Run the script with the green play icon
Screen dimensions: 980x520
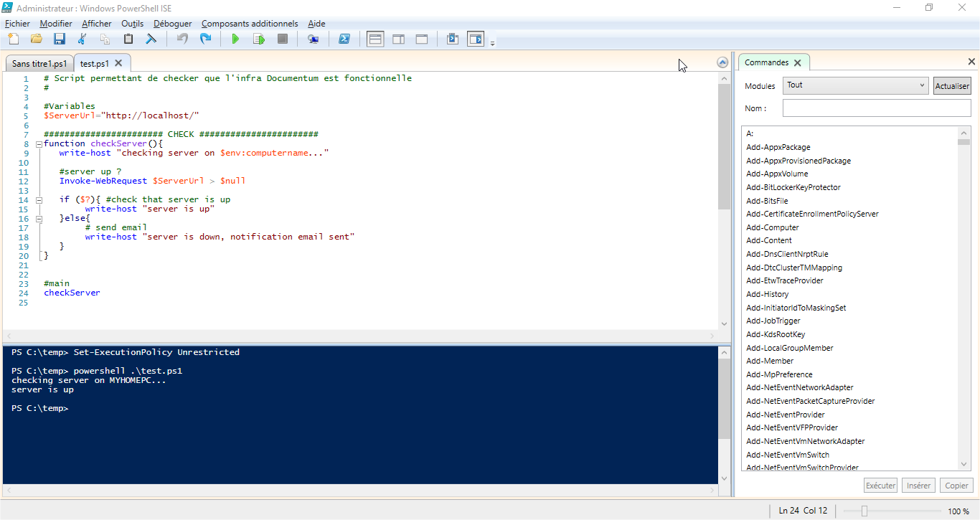[x=235, y=39]
